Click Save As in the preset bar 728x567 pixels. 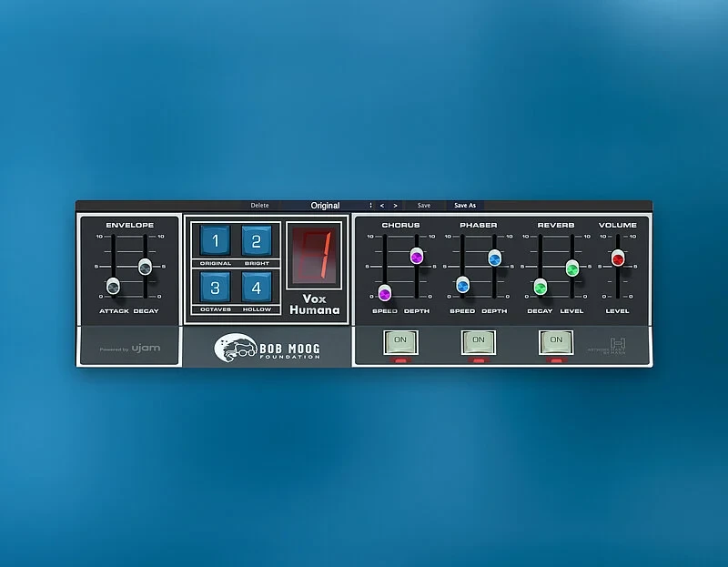[465, 206]
